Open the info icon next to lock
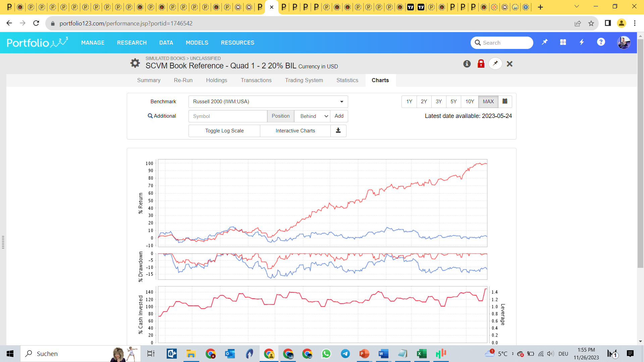This screenshot has height=362, width=644. [x=467, y=64]
